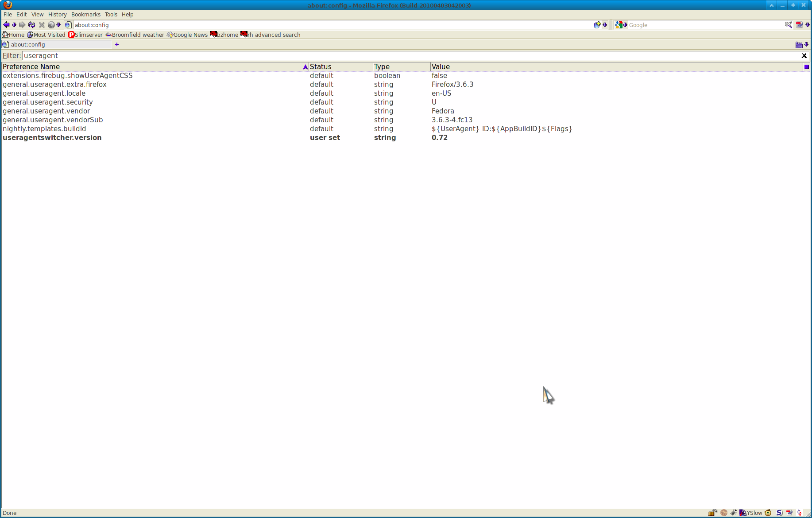Sort by Value column header
Viewport: 812px width, 518px height.
tap(616, 66)
